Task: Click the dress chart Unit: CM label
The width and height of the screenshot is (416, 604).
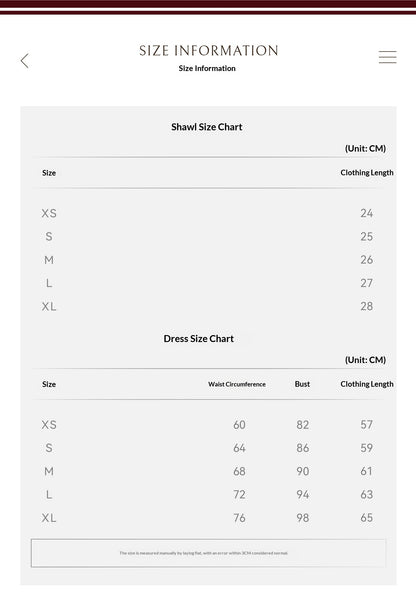Action: 365,360
